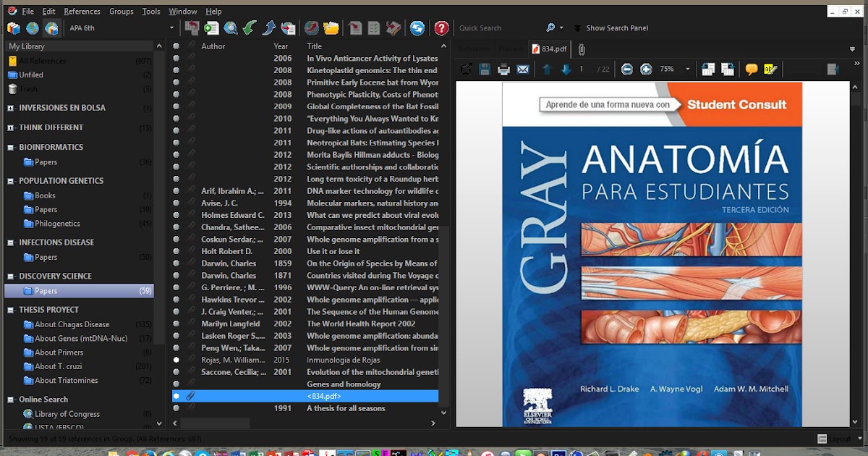Screen dimensions: 868x456
Task: Toggle read dot of Use it or lose it row
Action: click(176, 251)
